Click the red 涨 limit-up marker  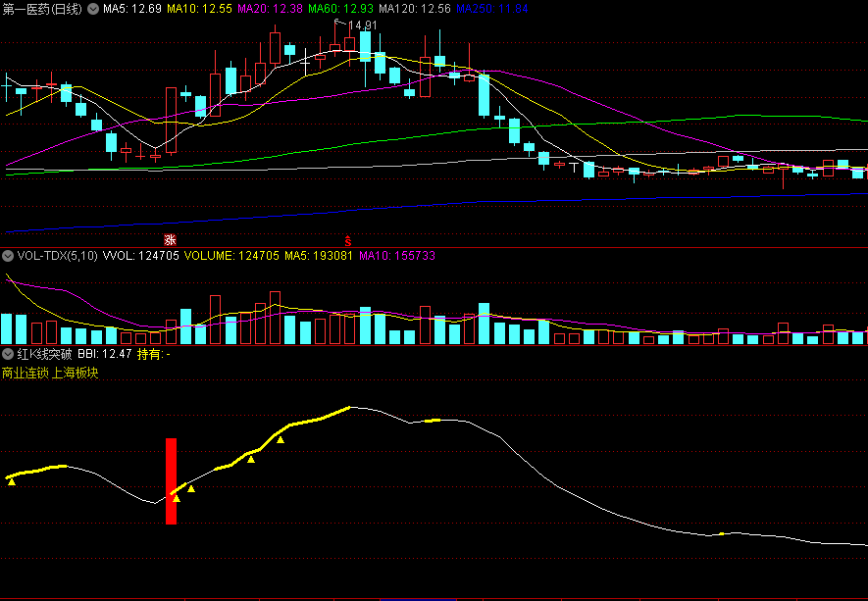click(170, 240)
